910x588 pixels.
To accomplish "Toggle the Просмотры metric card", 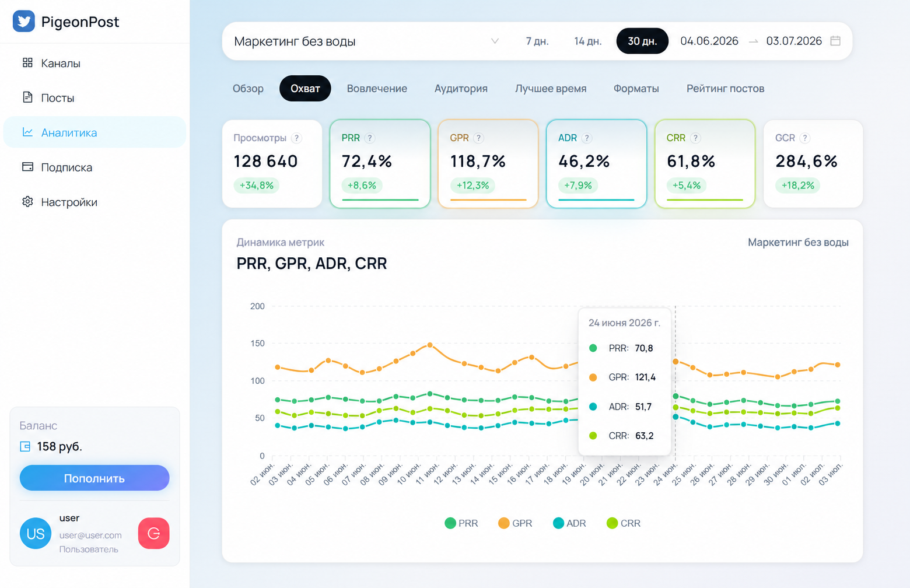I will 272,164.
